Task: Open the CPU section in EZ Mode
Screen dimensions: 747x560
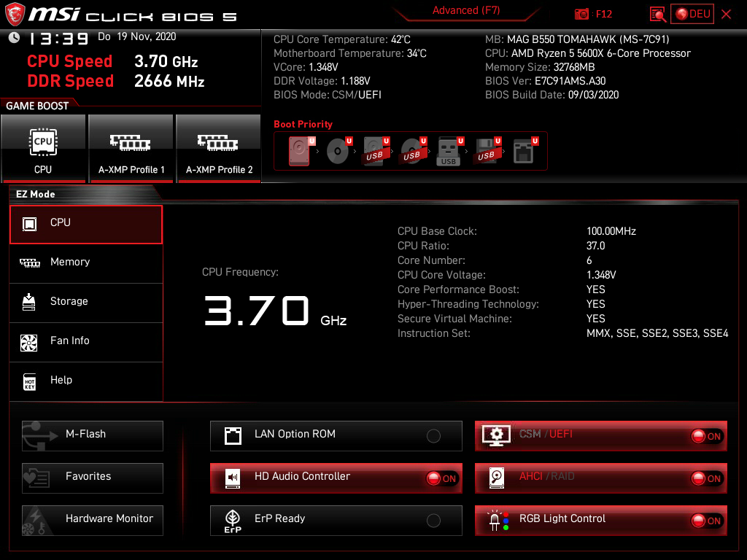Action: [x=86, y=225]
